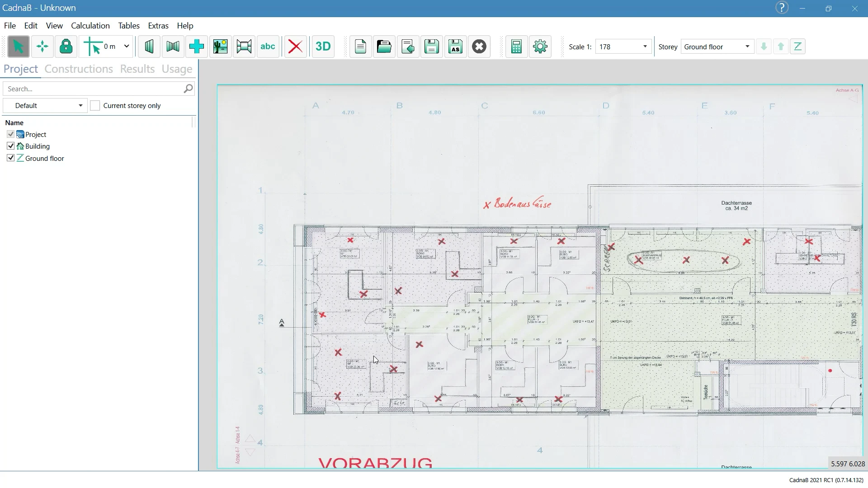Open the Scale 1: 178 dropdown
This screenshot has width=868, height=488.
[624, 47]
